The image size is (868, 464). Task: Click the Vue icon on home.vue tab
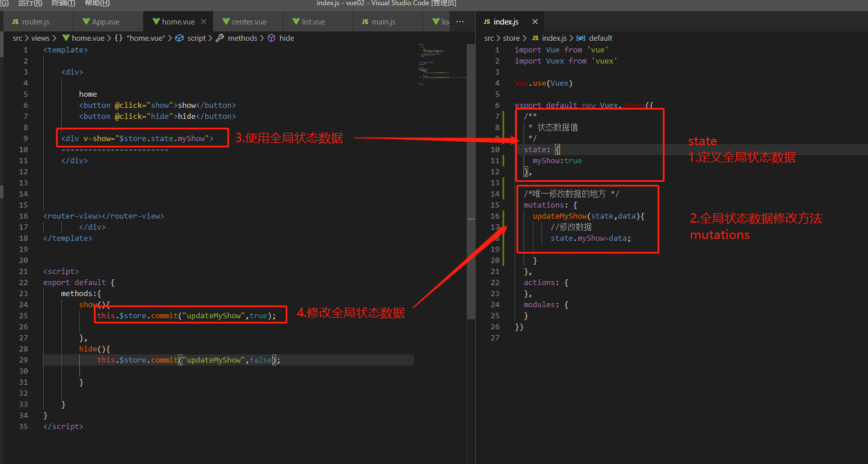156,22
